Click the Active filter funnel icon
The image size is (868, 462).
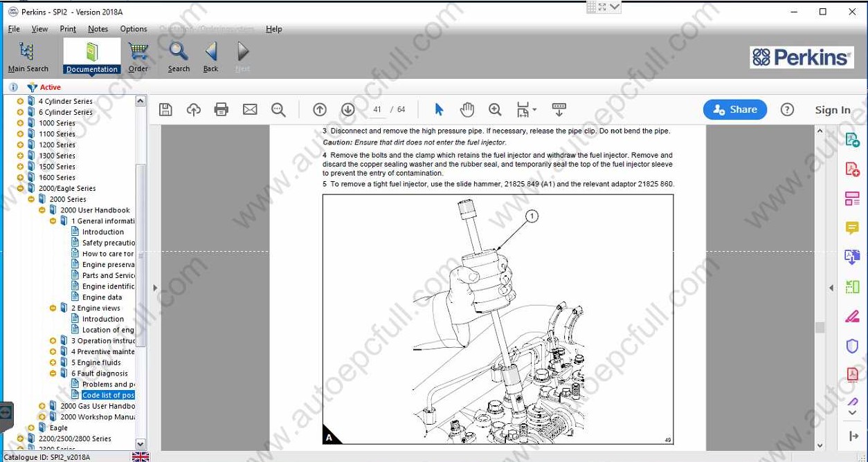coord(32,87)
